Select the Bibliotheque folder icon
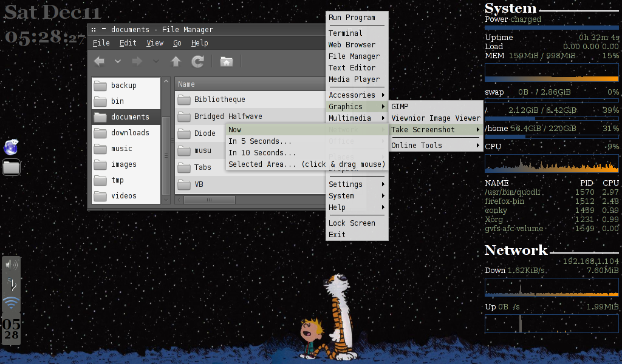This screenshot has height=364, width=622. 184,99
